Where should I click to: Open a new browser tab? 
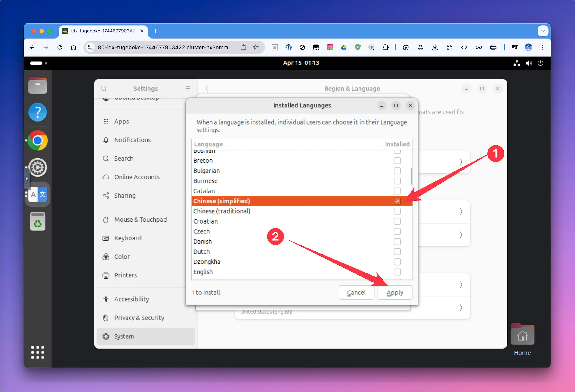click(x=155, y=31)
